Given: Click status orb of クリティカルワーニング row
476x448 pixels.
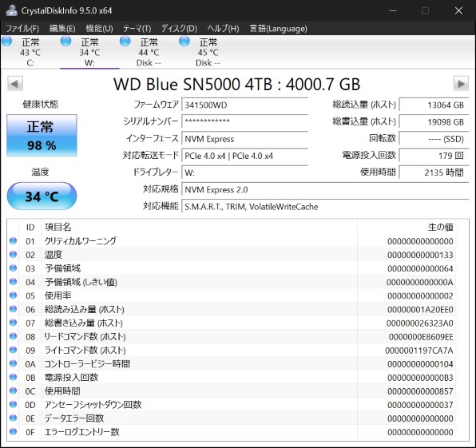Looking at the screenshot, I should 13,240.
